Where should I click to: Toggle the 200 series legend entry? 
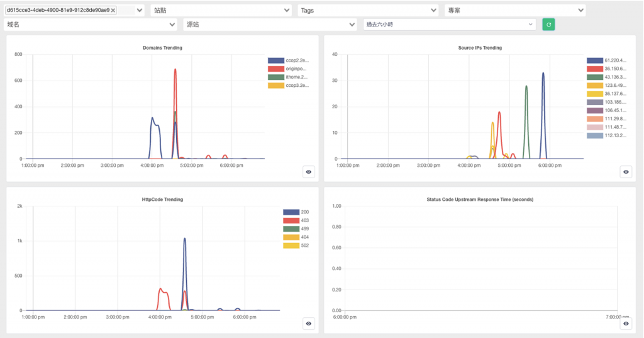point(296,212)
